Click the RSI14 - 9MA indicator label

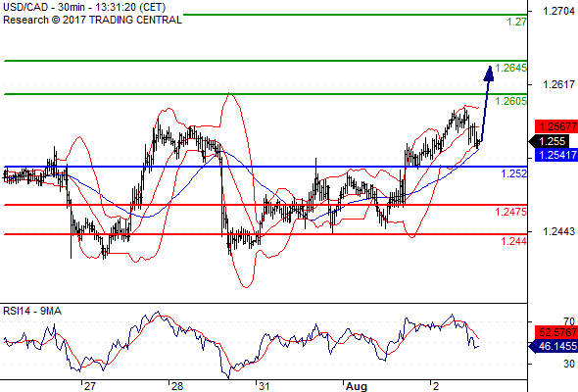point(32,312)
